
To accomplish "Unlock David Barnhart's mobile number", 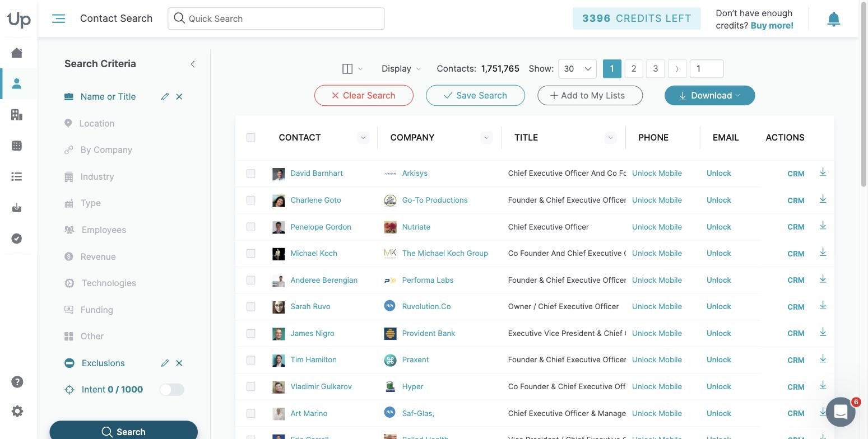I will (657, 174).
